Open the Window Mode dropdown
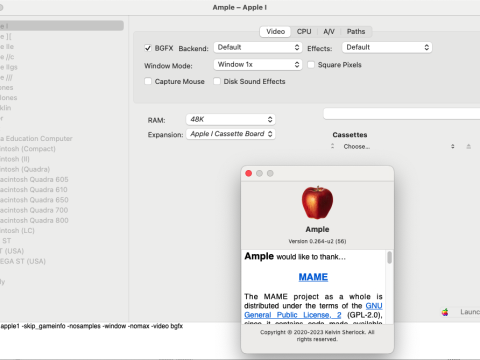The height and width of the screenshot is (360, 480). [258, 64]
